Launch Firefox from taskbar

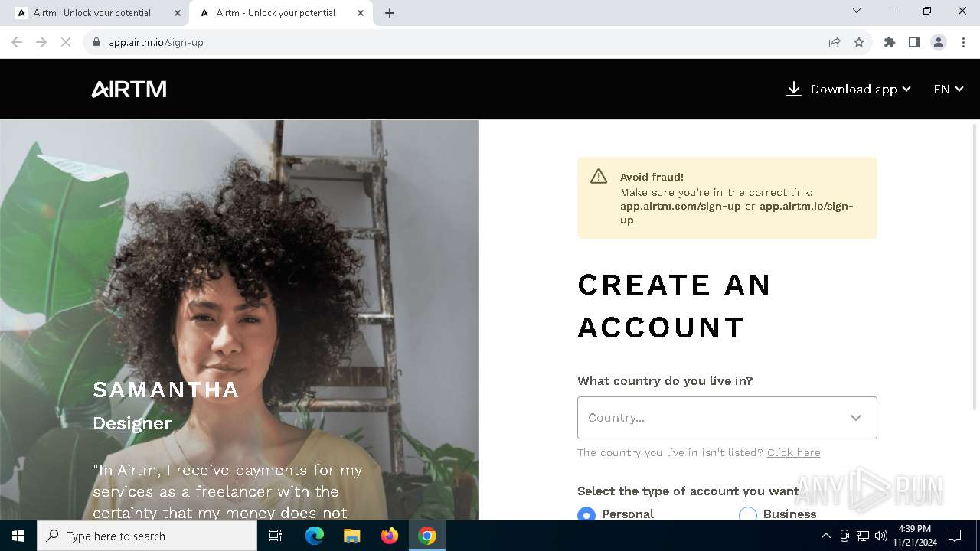tap(390, 536)
